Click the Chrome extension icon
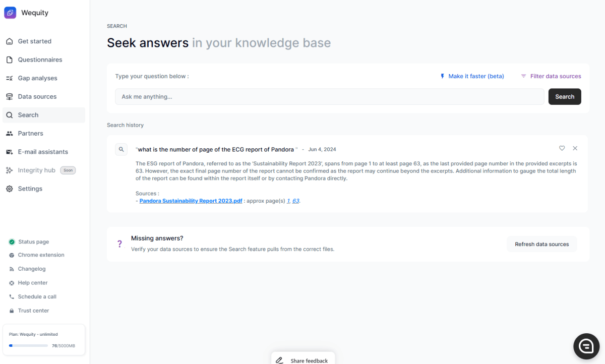The width and height of the screenshot is (605, 364). coord(12,255)
